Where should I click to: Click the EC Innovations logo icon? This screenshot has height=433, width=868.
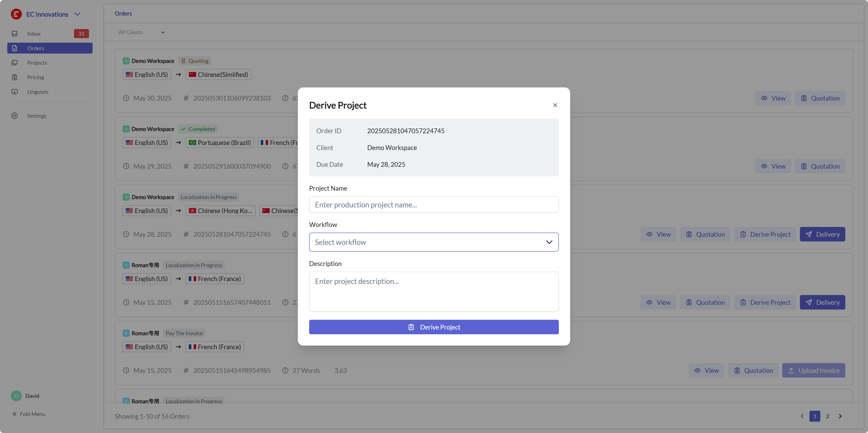tap(16, 14)
